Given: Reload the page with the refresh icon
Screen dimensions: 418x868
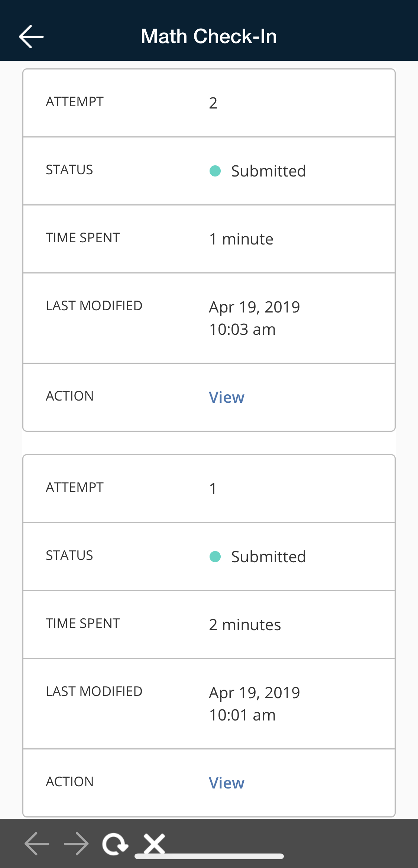Looking at the screenshot, I should point(115,844).
